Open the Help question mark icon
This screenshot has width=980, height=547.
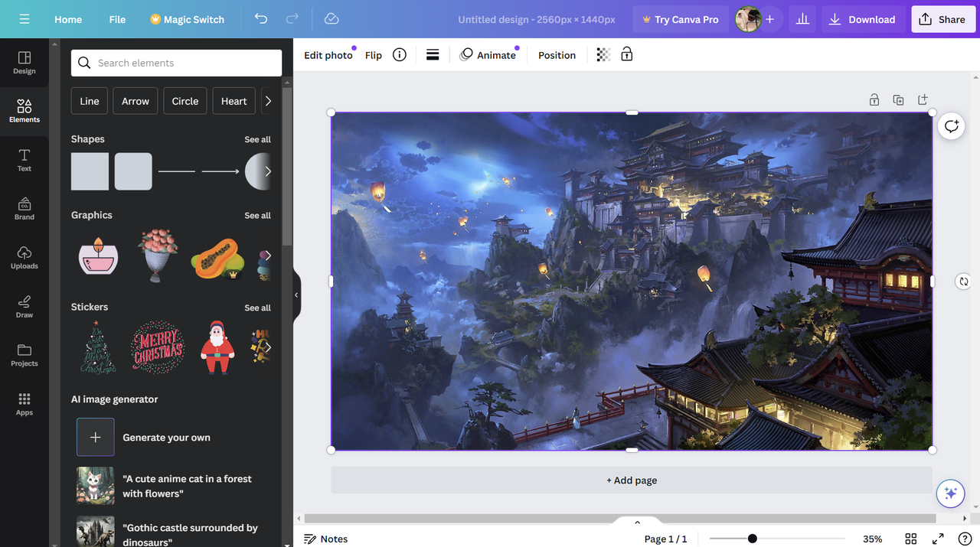[965, 539]
